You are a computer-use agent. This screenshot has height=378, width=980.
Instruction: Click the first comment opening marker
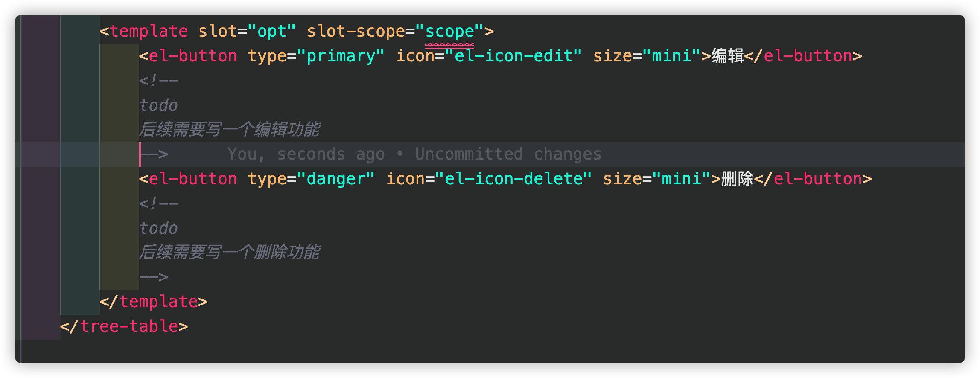[158, 81]
